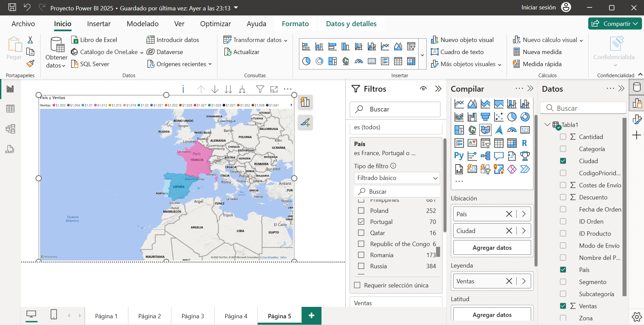Remove Ciudad field from Ubicación
The height and width of the screenshot is (325, 644).
[509, 231]
